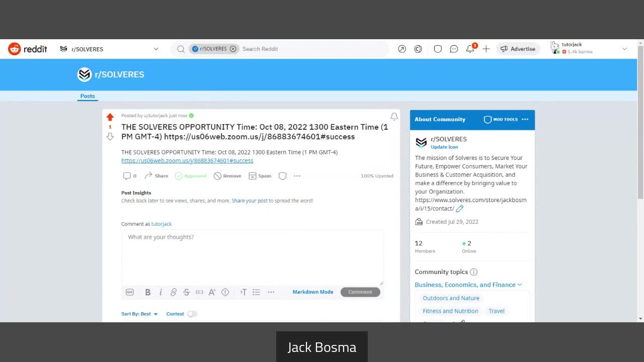Select the r/SOLVERES banner community icon
644x362 pixels.
pos(84,74)
